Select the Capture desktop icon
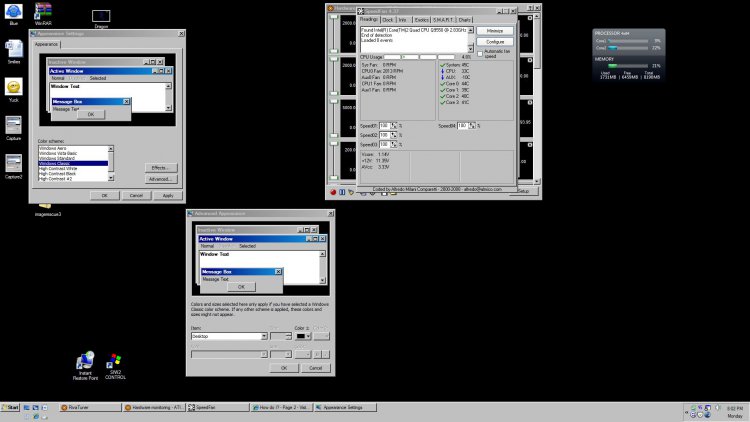Viewport: 750px width, 422px height. pos(13,128)
